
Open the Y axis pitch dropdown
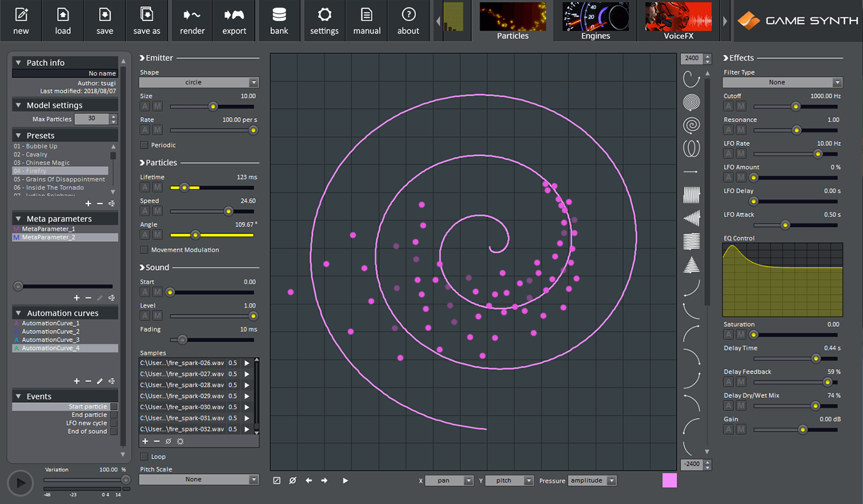pos(510,480)
